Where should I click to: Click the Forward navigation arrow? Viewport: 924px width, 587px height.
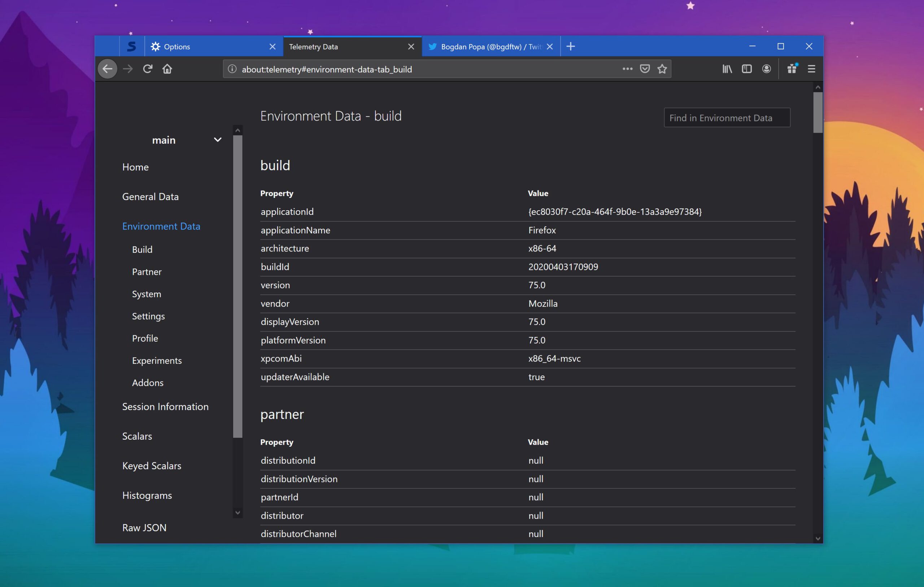point(128,69)
